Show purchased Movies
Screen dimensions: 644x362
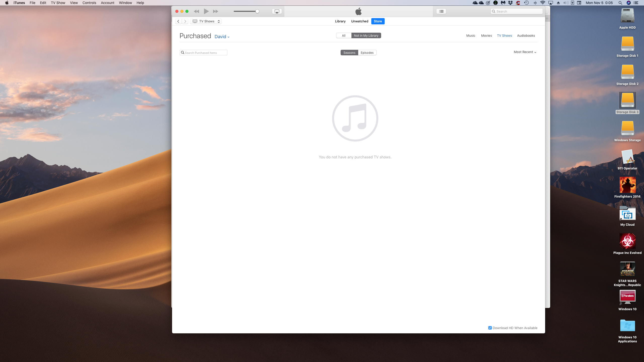(486, 36)
